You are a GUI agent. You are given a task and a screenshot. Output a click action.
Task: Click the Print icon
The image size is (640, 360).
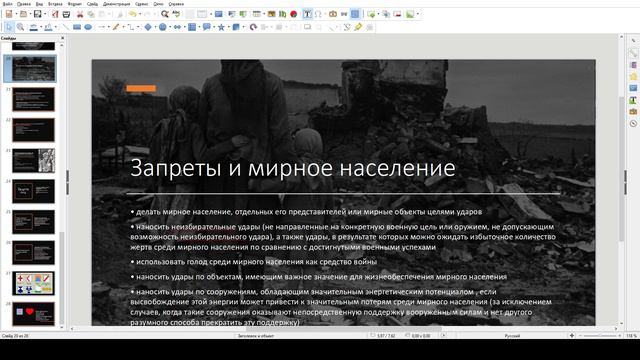tap(66, 14)
